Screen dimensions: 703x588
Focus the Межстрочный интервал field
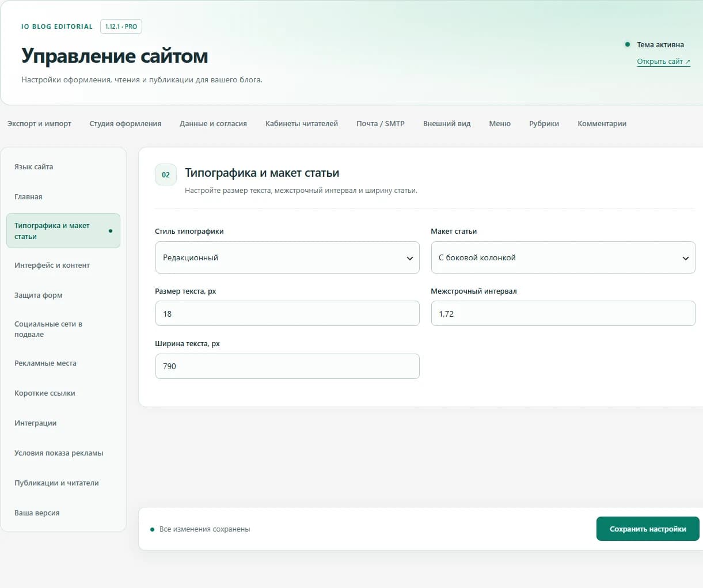pyautogui.click(x=563, y=314)
